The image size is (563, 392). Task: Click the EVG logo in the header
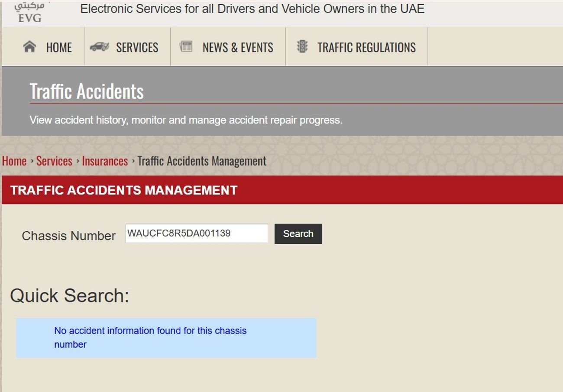[29, 13]
